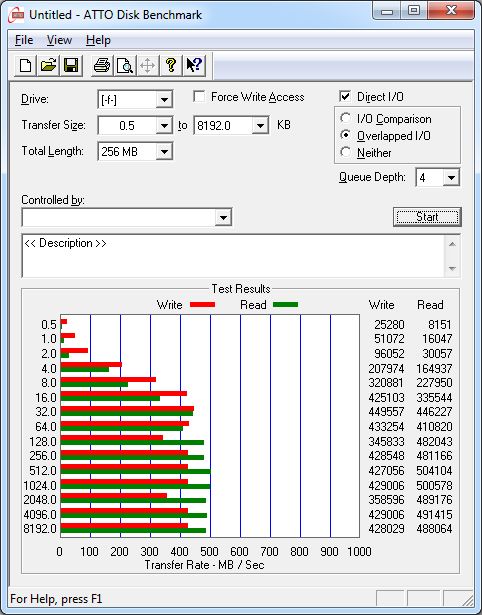
Task: Open a saved benchmark file icon
Action: tap(48, 66)
